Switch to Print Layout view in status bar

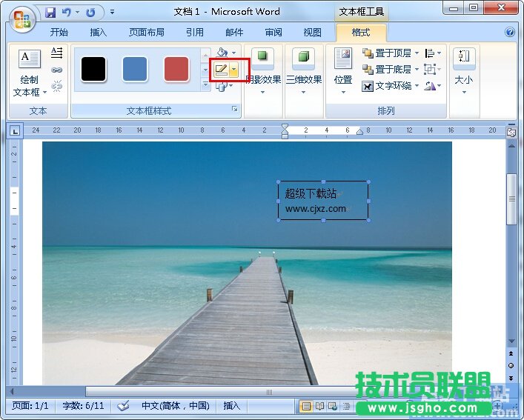pyautogui.click(x=305, y=406)
